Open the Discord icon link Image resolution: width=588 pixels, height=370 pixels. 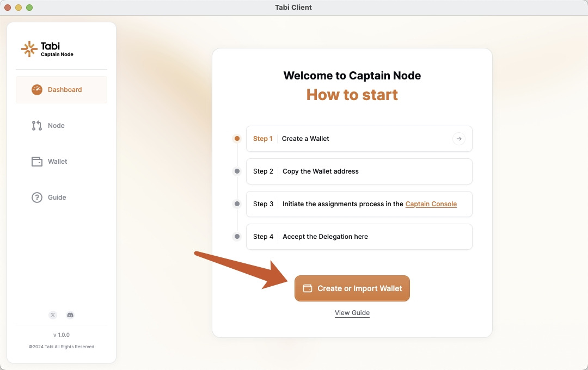70,315
